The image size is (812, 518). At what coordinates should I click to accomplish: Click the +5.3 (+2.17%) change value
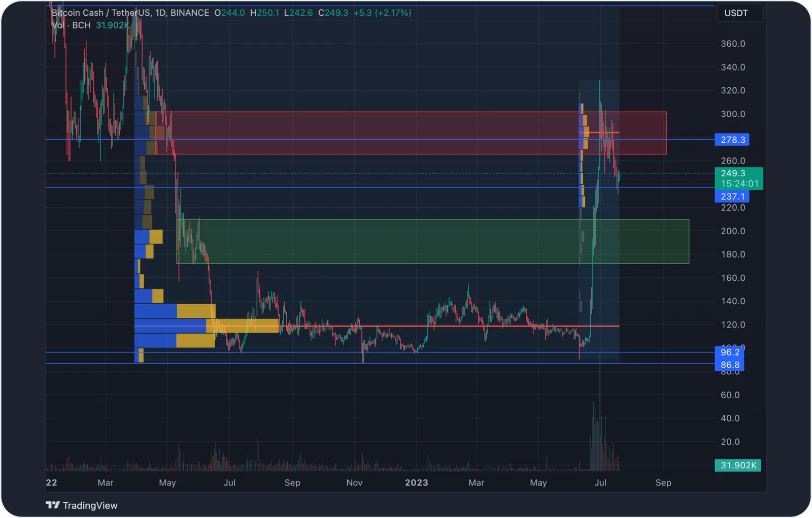(x=382, y=13)
